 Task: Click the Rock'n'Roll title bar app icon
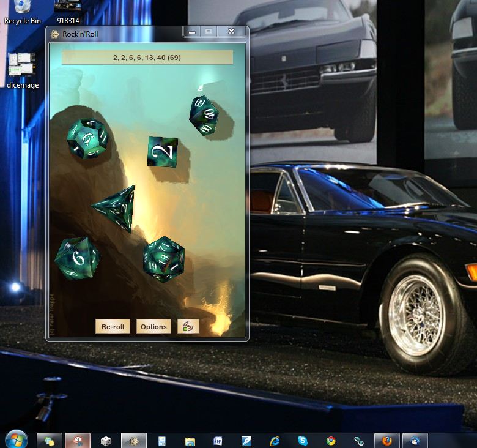[x=55, y=34]
